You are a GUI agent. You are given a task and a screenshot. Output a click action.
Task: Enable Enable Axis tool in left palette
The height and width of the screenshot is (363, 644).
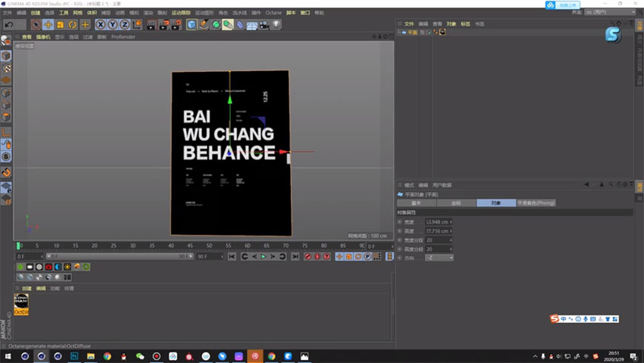[6, 133]
